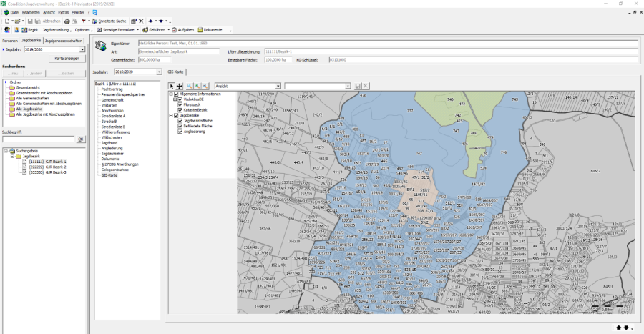Image resolution: width=644 pixels, height=334 pixels.
Task: Select Abschussplan in the navigator tree
Action: [111, 111]
